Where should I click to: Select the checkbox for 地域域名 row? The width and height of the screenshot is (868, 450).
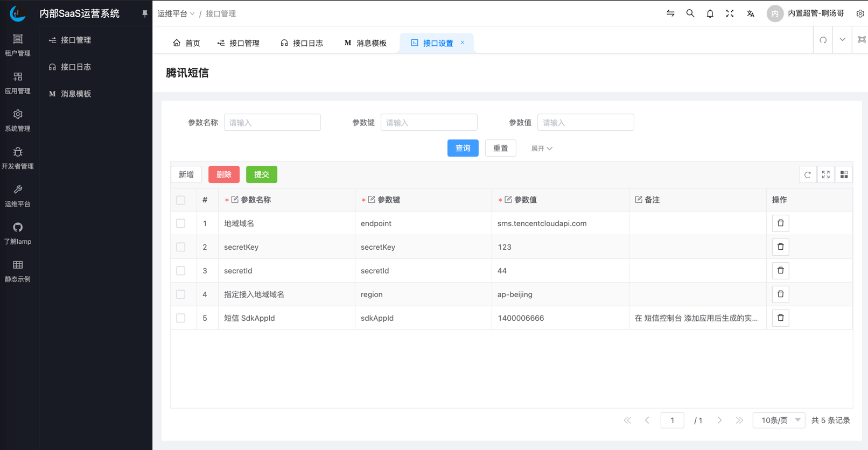(x=181, y=223)
